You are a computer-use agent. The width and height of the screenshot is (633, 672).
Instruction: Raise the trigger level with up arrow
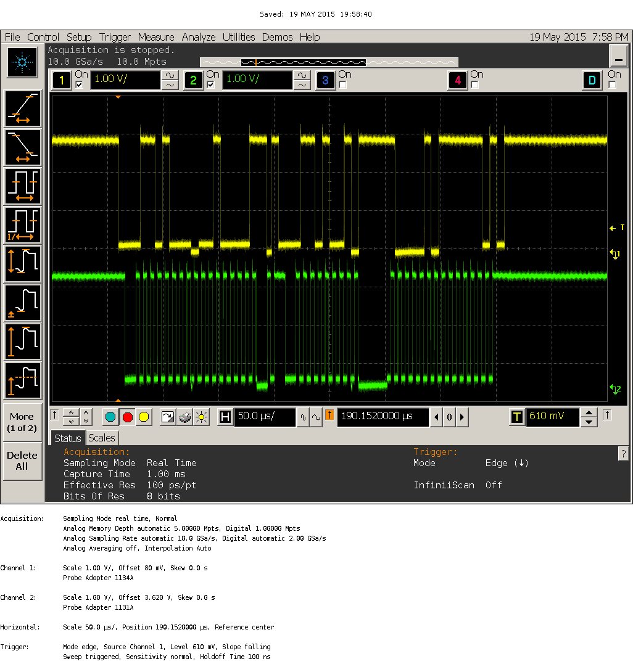point(589,412)
